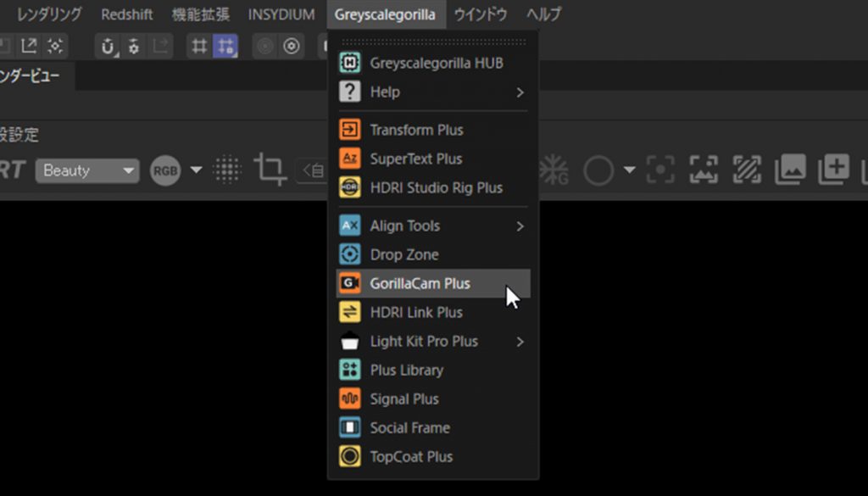Choose GorillaCam Plus from menu
The image size is (868, 496).
(420, 283)
